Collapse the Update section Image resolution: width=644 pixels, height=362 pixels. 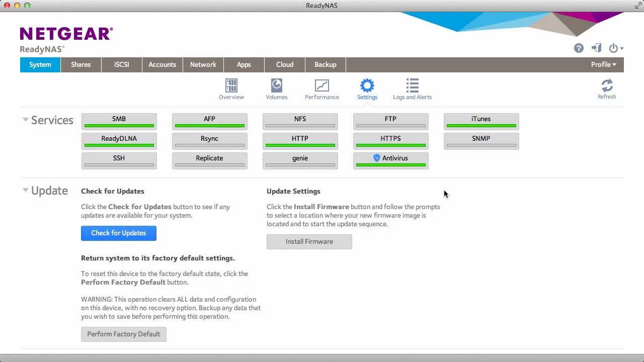[25, 190]
